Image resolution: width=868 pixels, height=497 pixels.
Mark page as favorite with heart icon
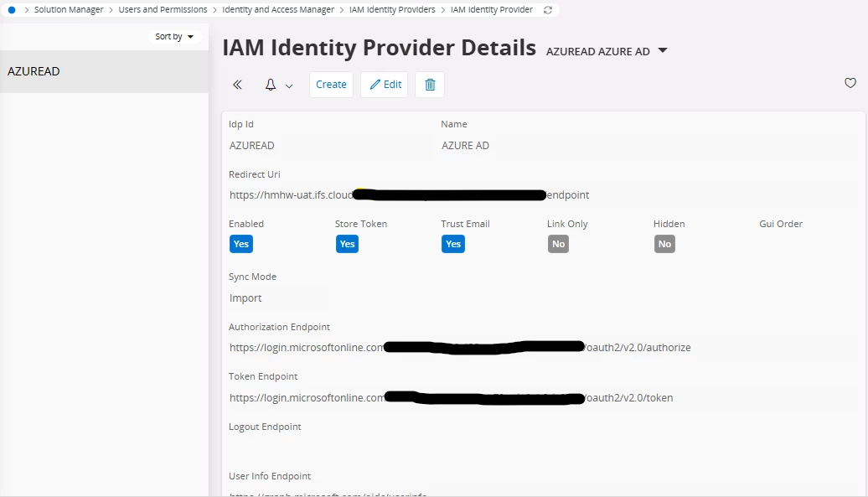850,83
